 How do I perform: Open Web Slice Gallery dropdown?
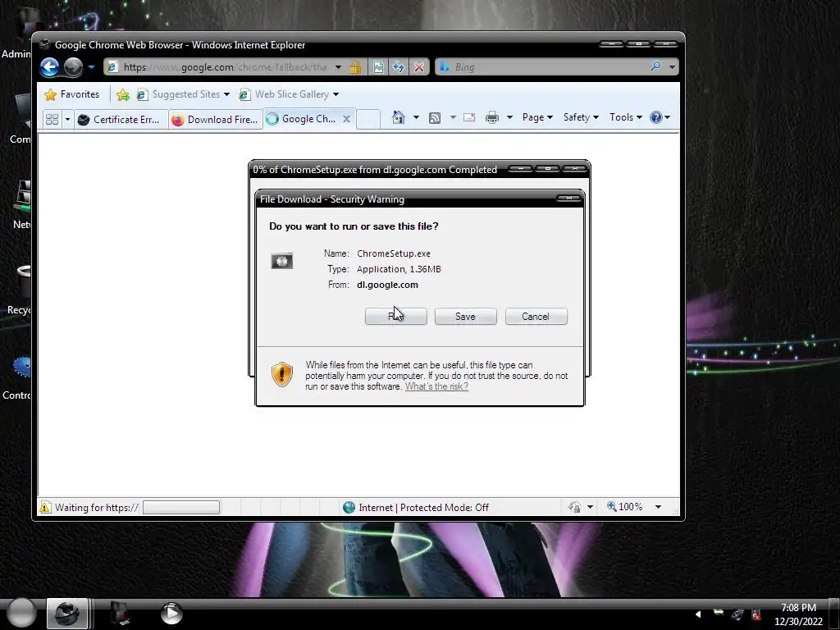(x=289, y=94)
